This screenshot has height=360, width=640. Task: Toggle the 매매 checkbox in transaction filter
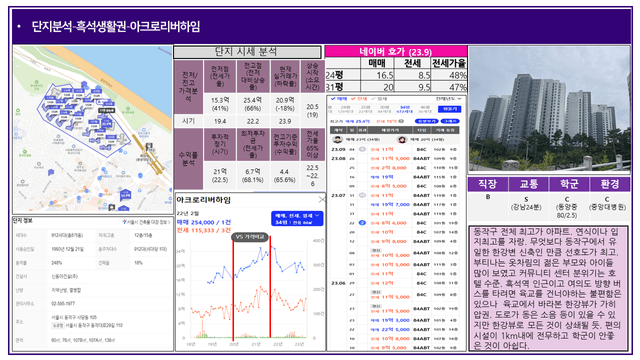coord(339,99)
